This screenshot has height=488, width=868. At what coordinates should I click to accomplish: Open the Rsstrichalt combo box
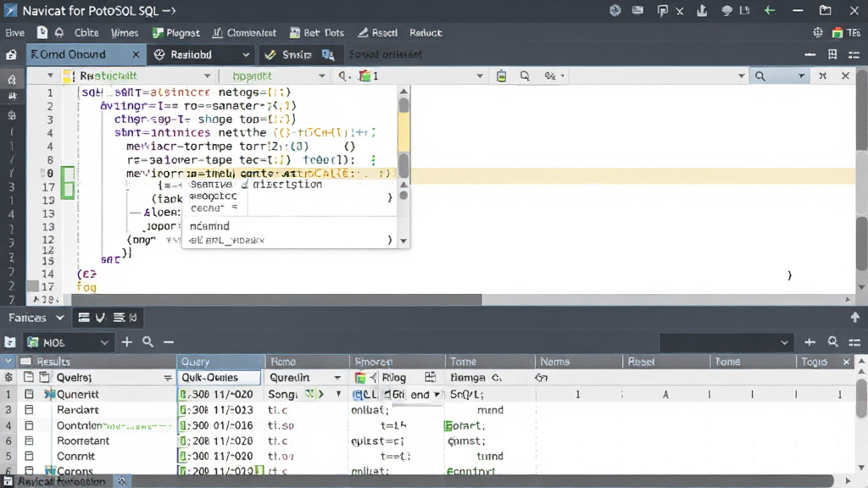pos(137,75)
